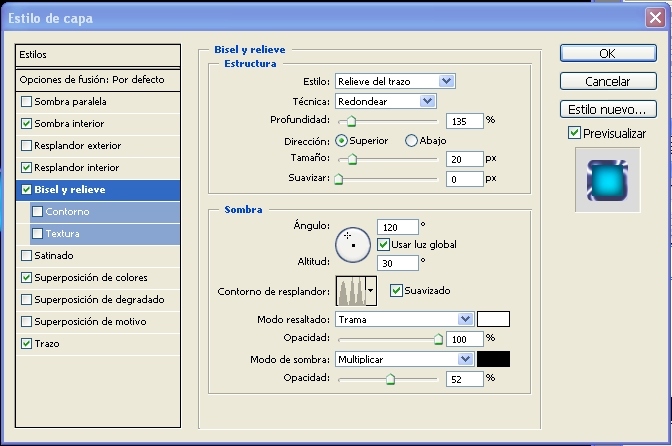Open Modo de sombra dropdown showing Multiplicar
The height and width of the screenshot is (446, 672).
click(x=405, y=359)
